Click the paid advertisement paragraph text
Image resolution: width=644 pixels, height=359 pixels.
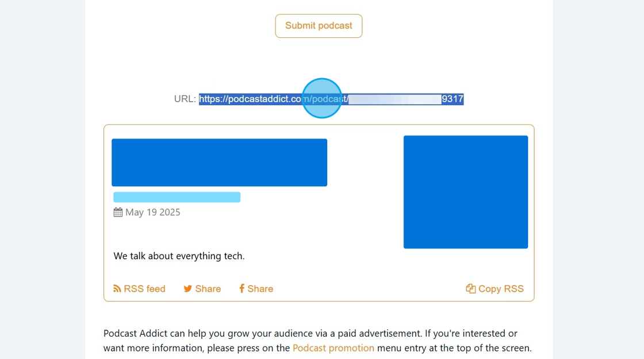click(310, 334)
